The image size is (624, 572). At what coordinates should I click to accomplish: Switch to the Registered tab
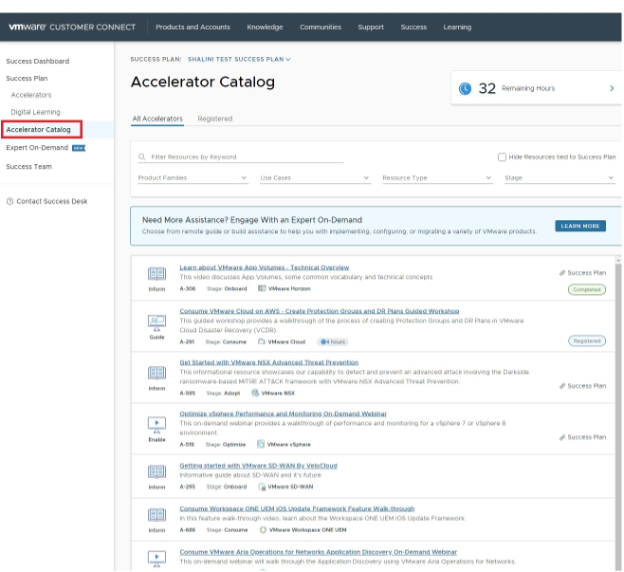click(x=214, y=119)
